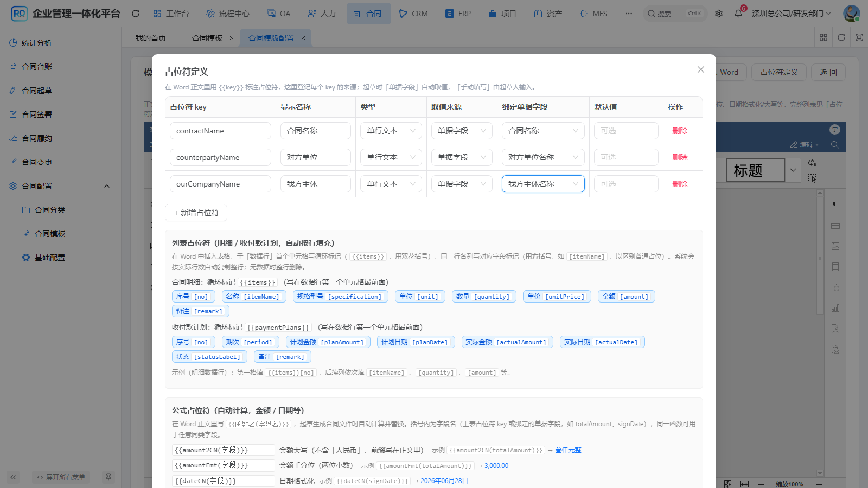Open bound field dropdown 我方主体名称
868x488 pixels.
543,184
